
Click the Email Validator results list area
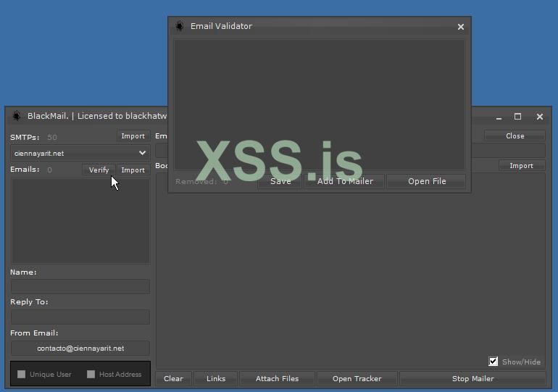[319, 104]
